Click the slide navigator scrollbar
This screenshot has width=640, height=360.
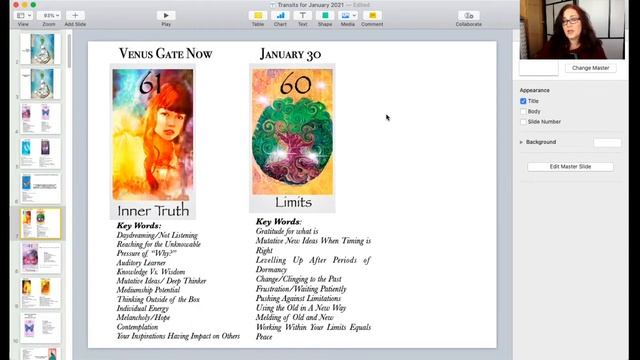click(69, 51)
